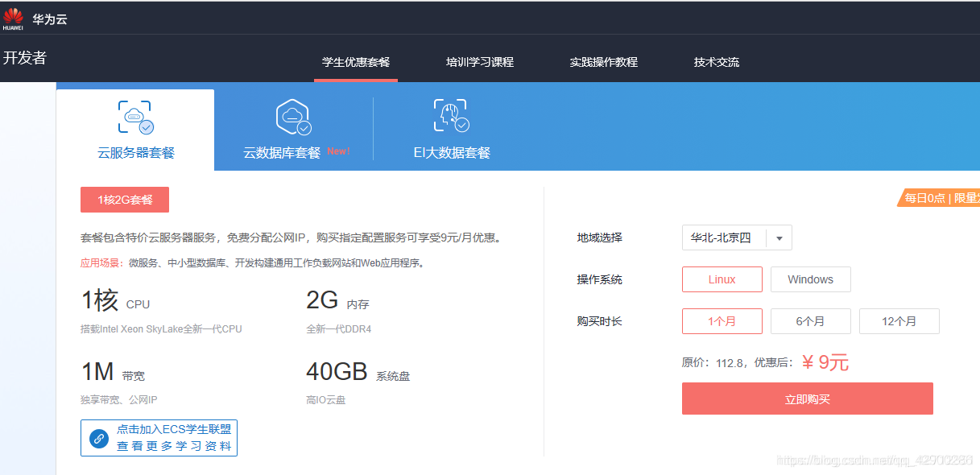The image size is (980, 475).
Task: Select the 实践操作教程 navigation entry
Action: 603,61
